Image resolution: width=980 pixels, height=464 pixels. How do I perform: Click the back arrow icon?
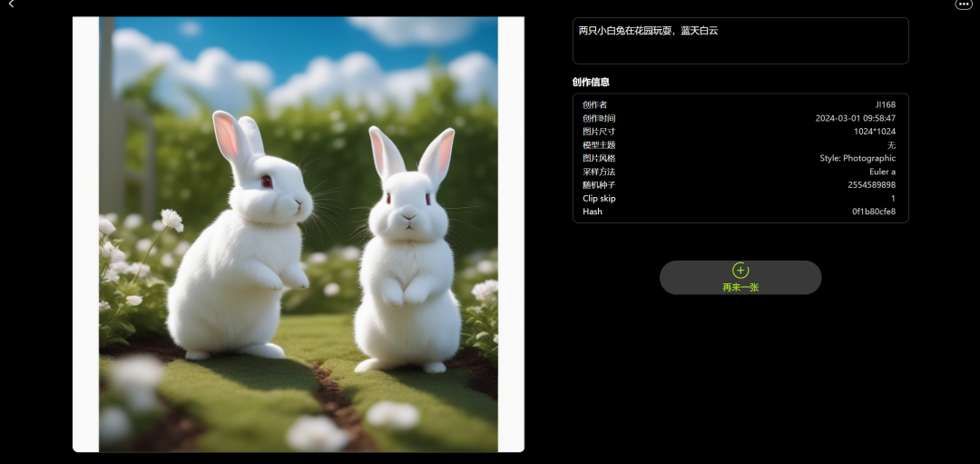[11, 5]
